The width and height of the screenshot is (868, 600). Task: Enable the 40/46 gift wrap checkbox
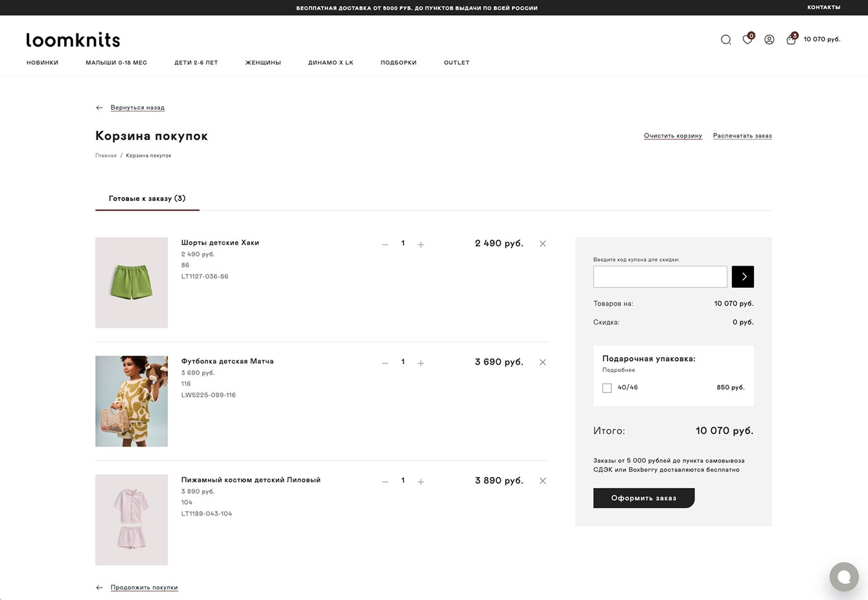pos(607,387)
